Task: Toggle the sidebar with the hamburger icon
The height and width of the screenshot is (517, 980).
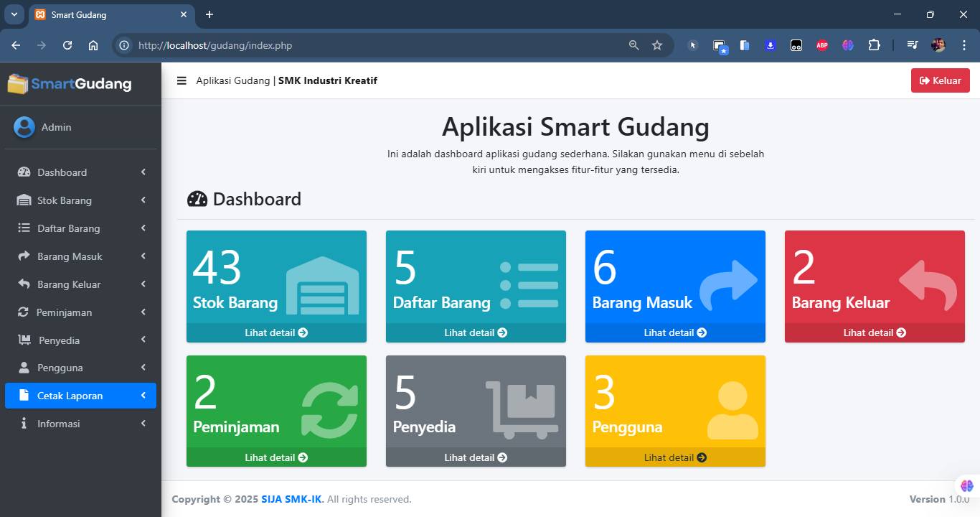Action: click(x=182, y=80)
